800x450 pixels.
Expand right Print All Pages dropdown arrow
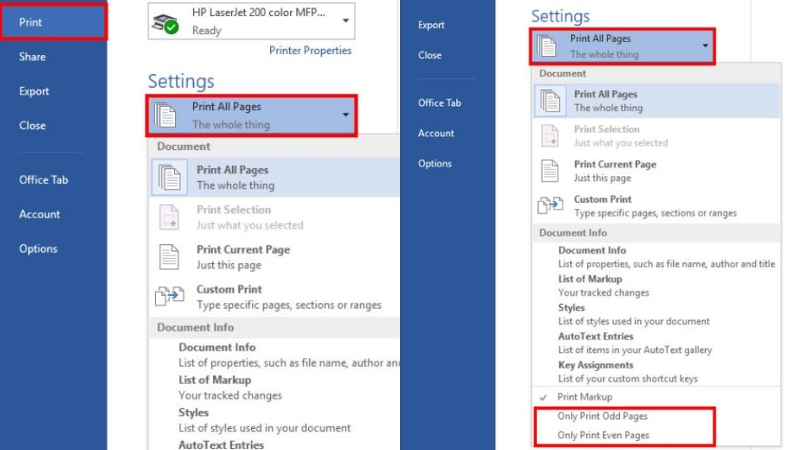704,46
